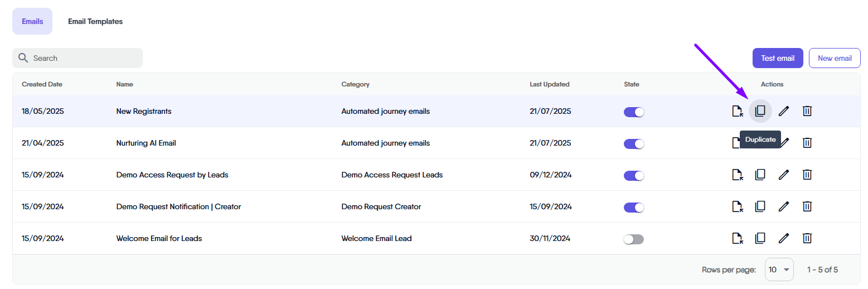The image size is (868, 289).
Task: Edit the Welcome Email for Leads
Action: tap(783, 238)
